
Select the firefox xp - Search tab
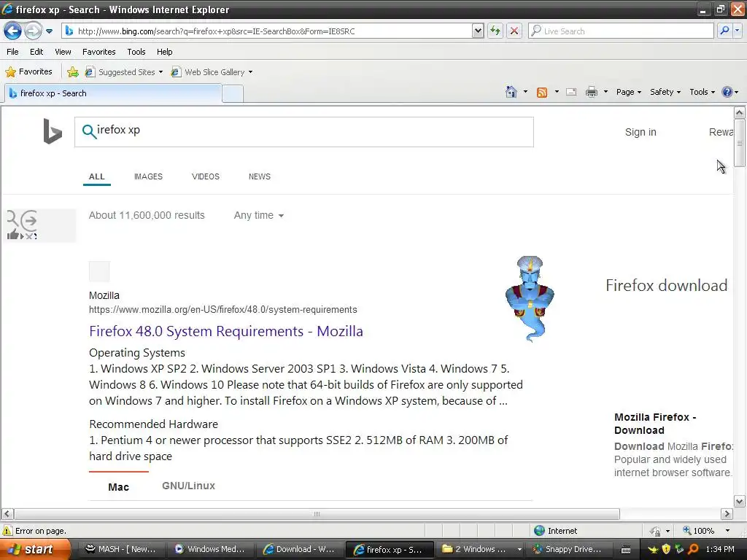(x=113, y=93)
